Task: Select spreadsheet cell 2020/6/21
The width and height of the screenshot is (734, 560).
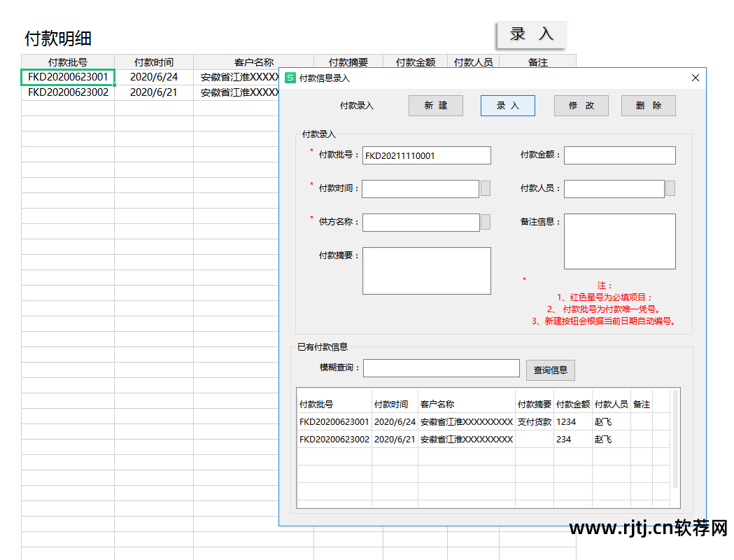Action: coord(154,92)
